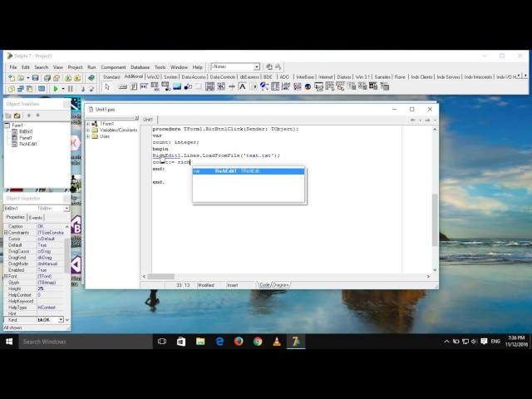
Task: Select Panel1 in Object TreeView
Action: click(x=26, y=138)
